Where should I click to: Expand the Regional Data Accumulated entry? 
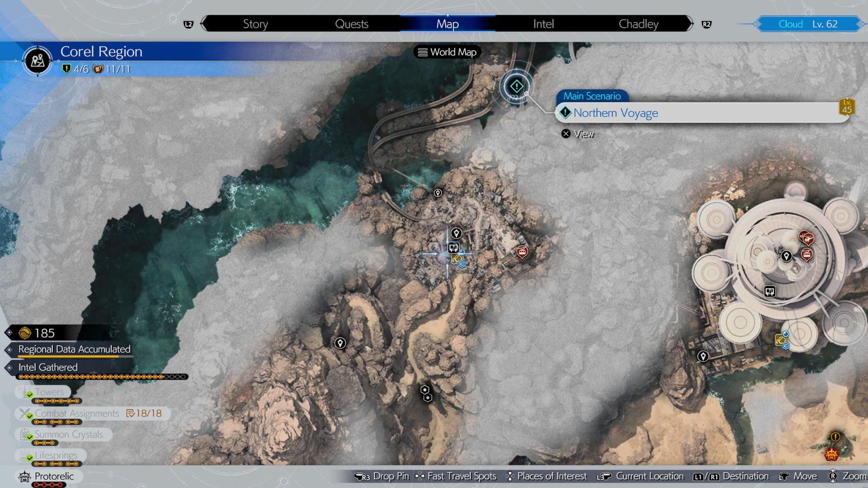coord(74,349)
